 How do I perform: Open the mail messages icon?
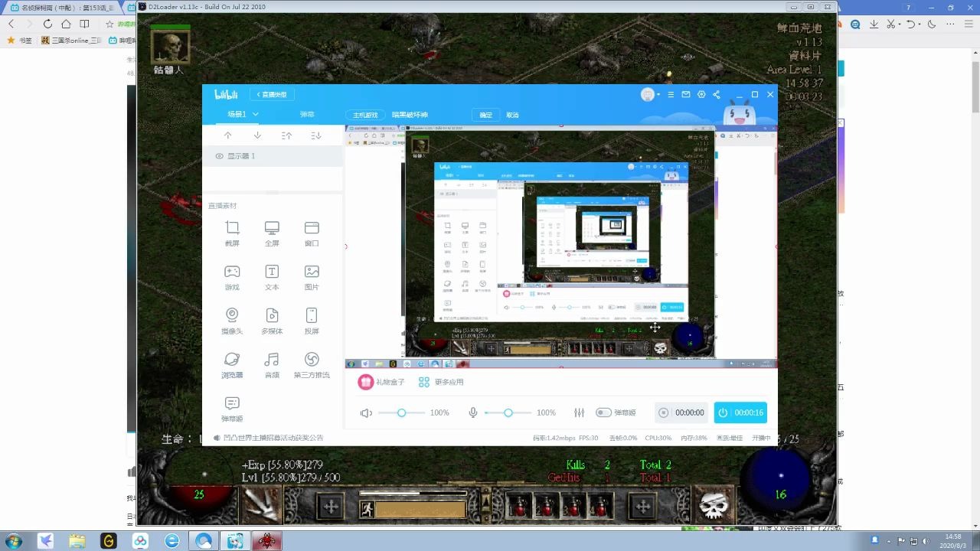(x=686, y=94)
